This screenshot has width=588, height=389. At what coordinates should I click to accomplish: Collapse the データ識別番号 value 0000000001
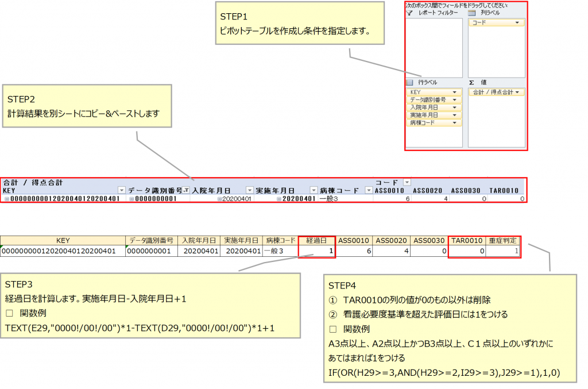131,199
